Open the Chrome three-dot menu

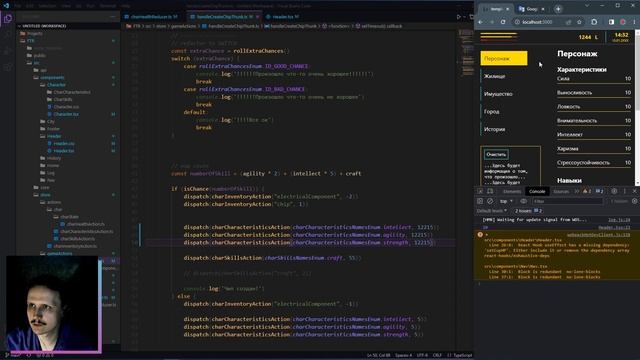tap(634, 22)
